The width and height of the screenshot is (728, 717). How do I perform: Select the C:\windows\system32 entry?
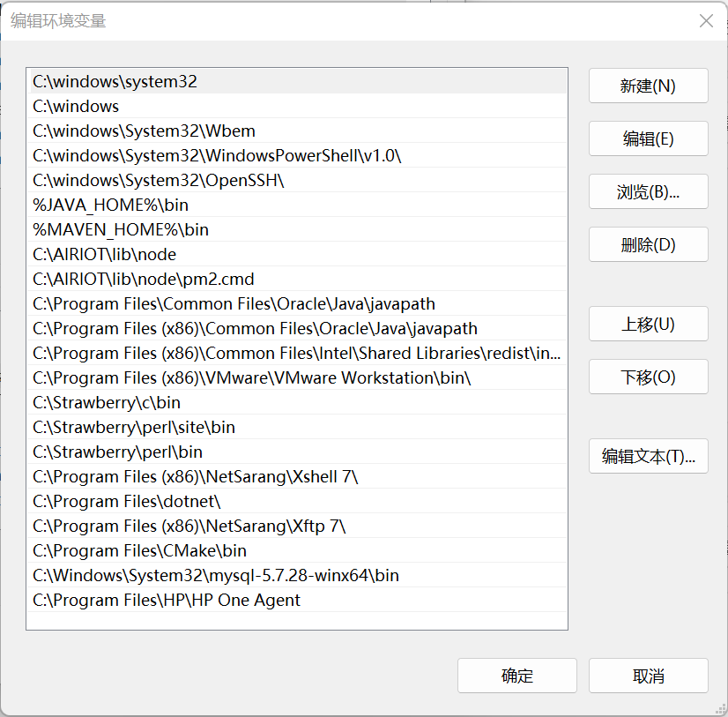pos(115,82)
